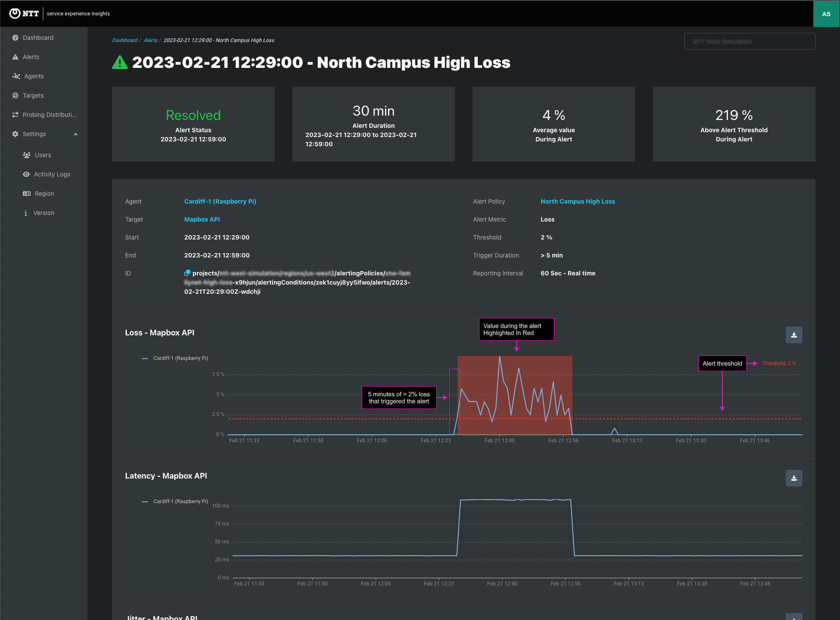Open Activity Logs under Settings

52,174
